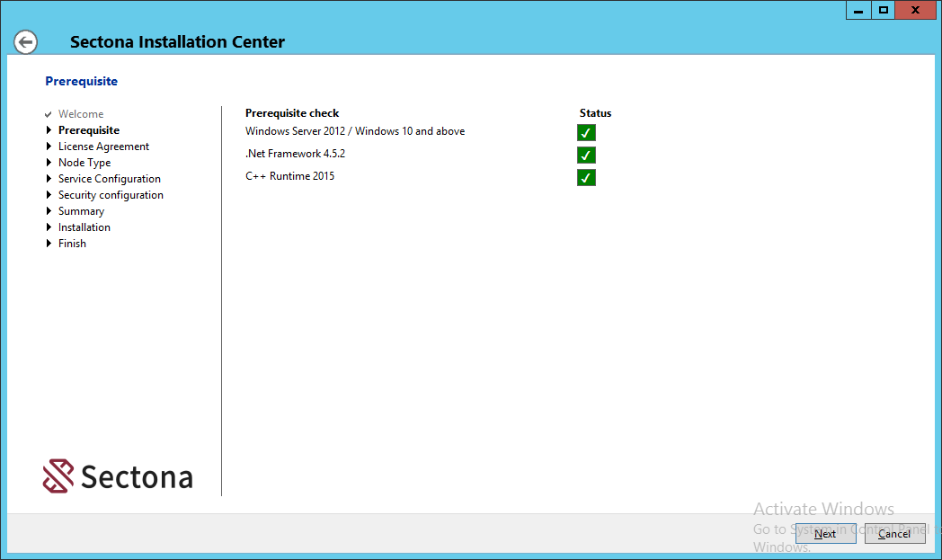This screenshot has height=560, width=942.
Task: Click arrow beside License Agreement step
Action: click(x=49, y=147)
